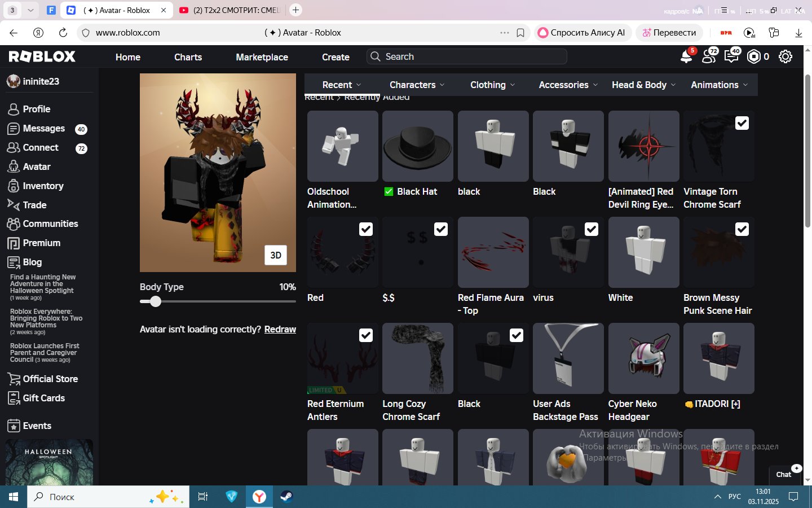Open the ininite23 profile link
Image resolution: width=812 pixels, height=508 pixels.
34,81
